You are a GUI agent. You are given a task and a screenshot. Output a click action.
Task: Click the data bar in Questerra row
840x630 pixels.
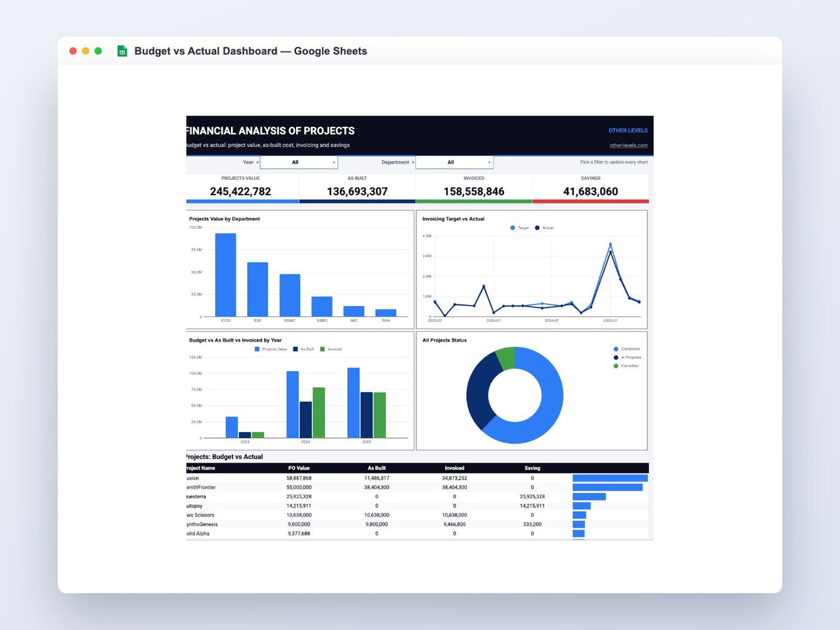589,496
